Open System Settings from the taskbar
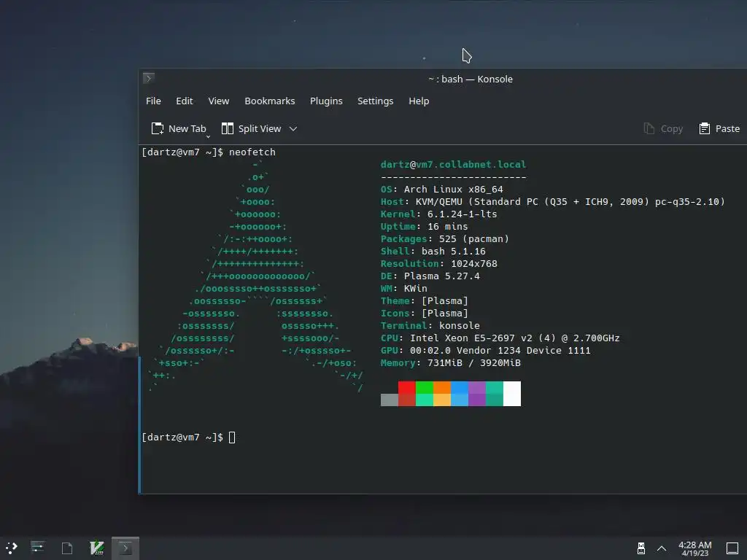The height and width of the screenshot is (560, 747). (x=37, y=548)
